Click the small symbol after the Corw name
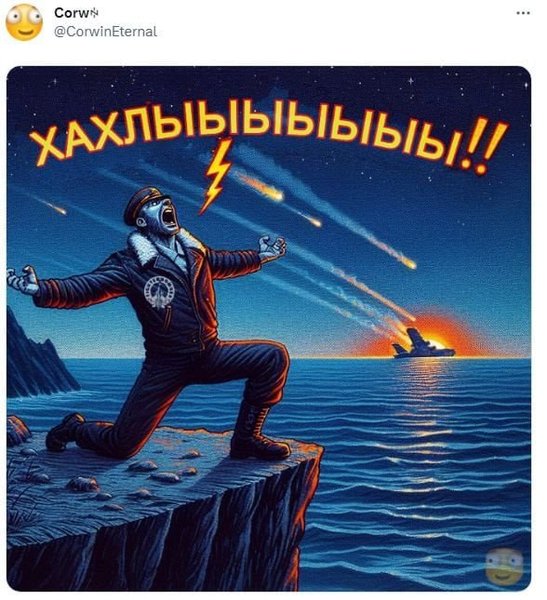 click(94, 13)
